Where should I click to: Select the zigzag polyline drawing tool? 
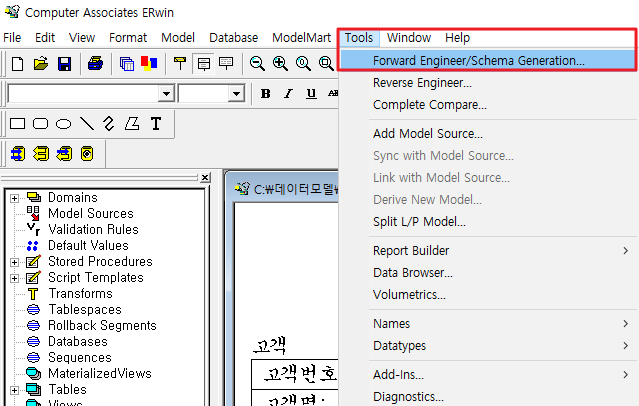click(x=109, y=124)
